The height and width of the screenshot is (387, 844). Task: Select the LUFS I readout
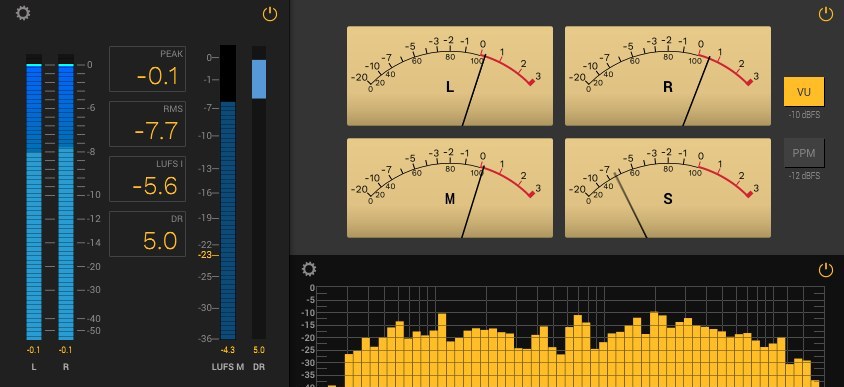[x=147, y=179]
